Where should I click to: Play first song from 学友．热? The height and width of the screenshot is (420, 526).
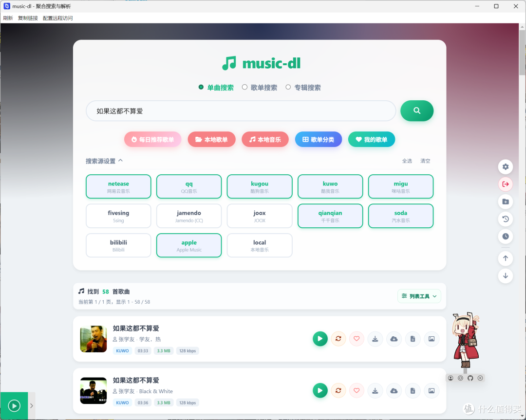click(x=320, y=339)
